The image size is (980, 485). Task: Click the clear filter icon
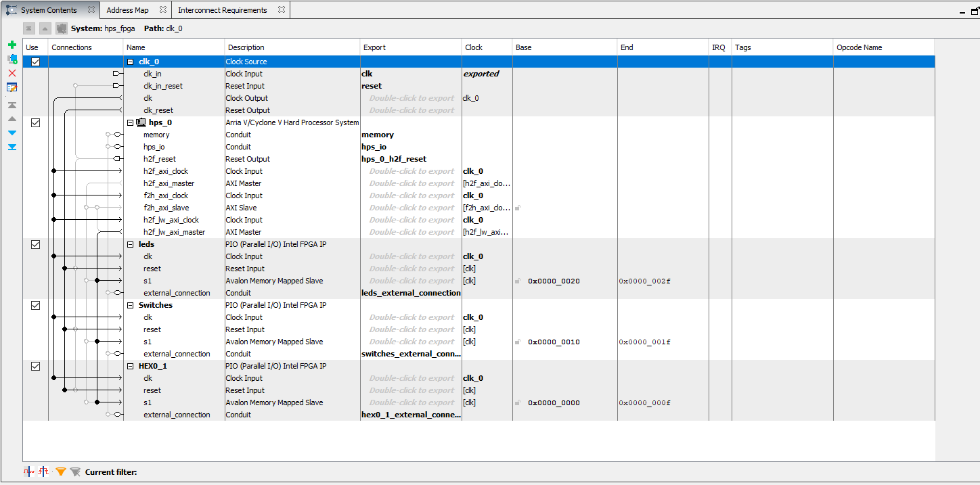point(74,471)
